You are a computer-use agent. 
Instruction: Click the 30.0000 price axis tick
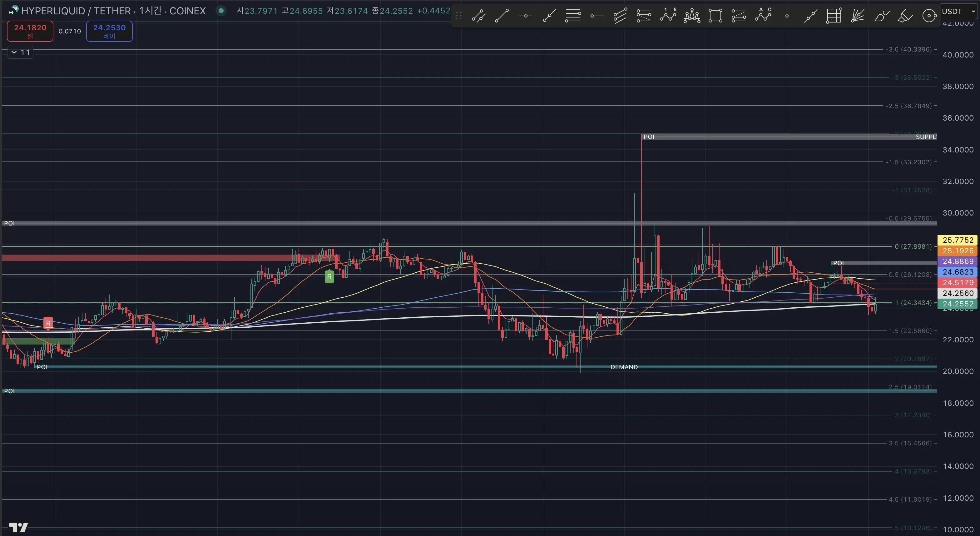click(x=958, y=213)
